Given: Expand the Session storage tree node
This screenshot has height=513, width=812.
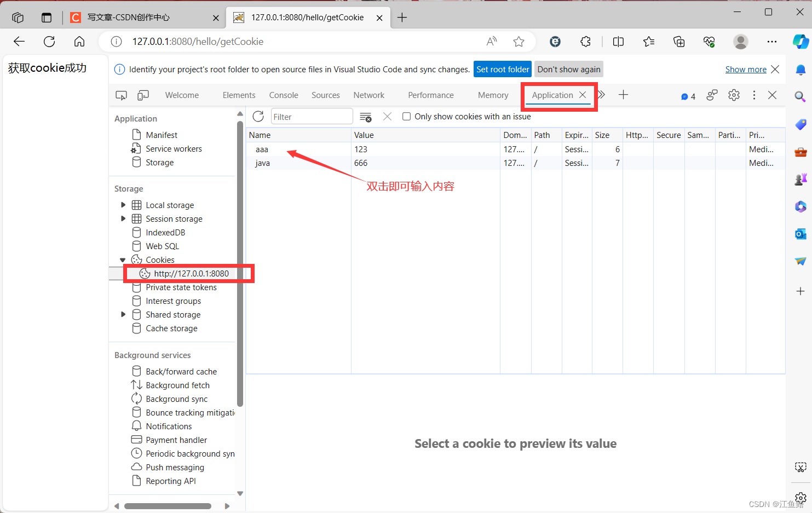Looking at the screenshot, I should (123, 218).
